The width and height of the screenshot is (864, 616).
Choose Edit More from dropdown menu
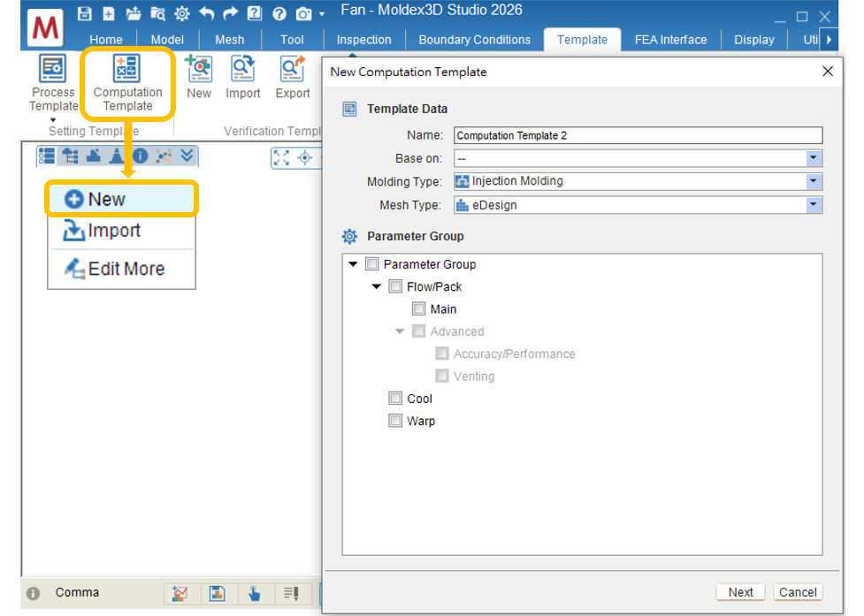tap(121, 269)
